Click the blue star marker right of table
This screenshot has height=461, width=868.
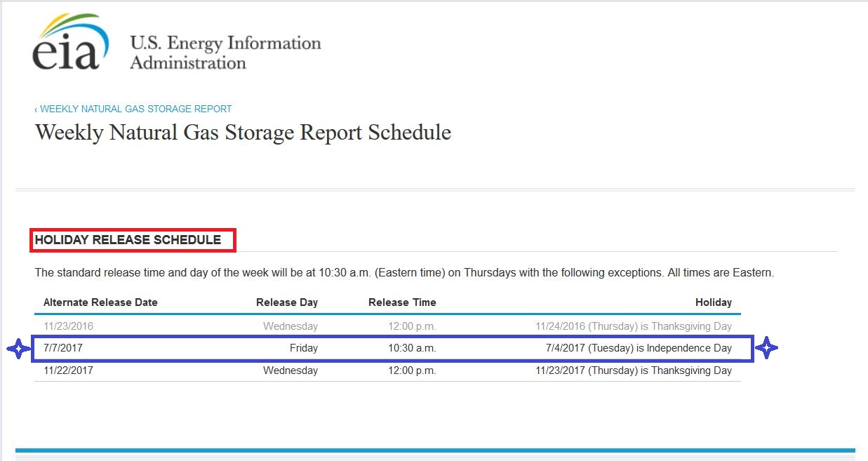pyautogui.click(x=766, y=348)
